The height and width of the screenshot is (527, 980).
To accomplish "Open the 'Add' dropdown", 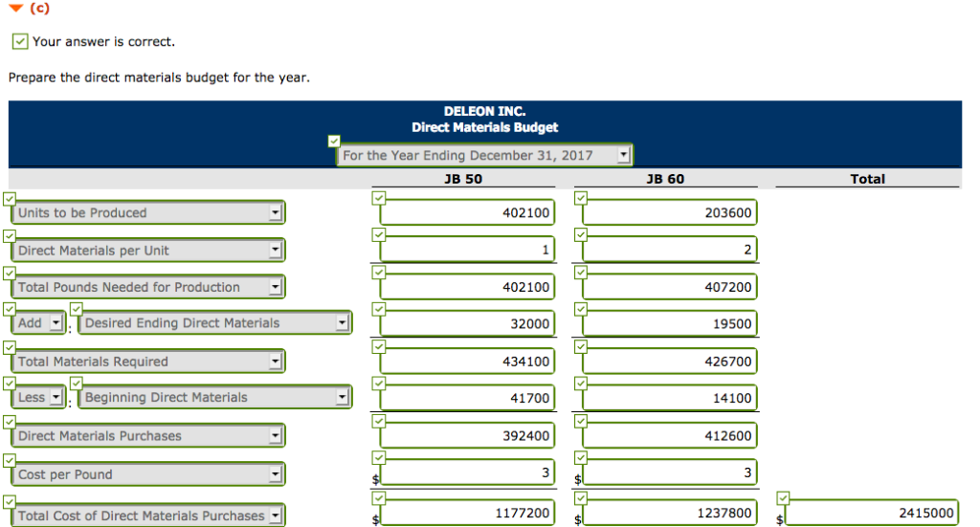I will (38, 323).
